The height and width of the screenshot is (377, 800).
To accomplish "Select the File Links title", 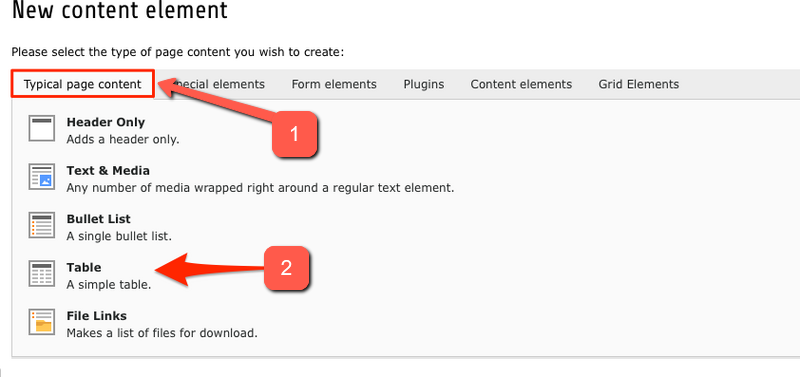I will tap(96, 316).
